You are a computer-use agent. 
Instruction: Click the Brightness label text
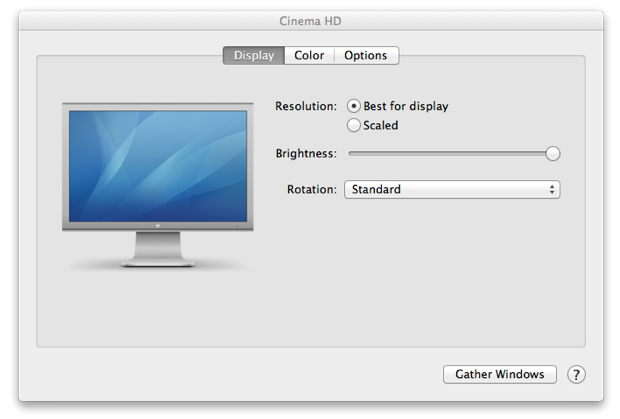pos(306,153)
